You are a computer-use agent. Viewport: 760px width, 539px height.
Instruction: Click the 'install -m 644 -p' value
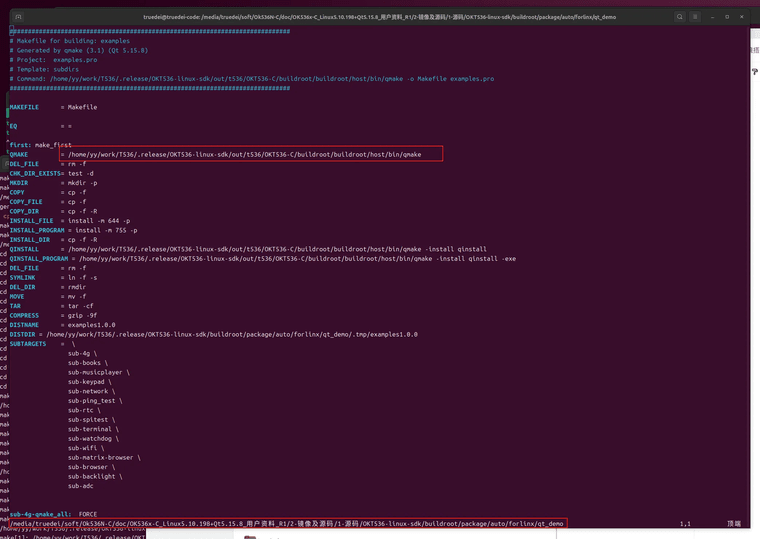[x=99, y=221]
